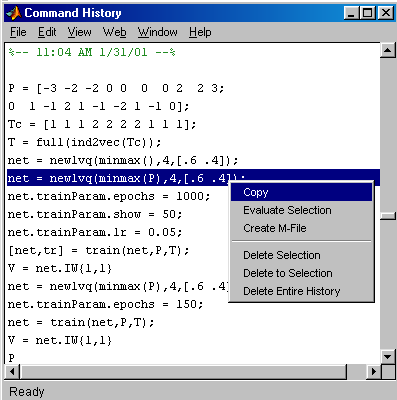Select 'net.trainParam.epochs = 150;' line
This screenshot has width=397, height=400.
pos(105,304)
